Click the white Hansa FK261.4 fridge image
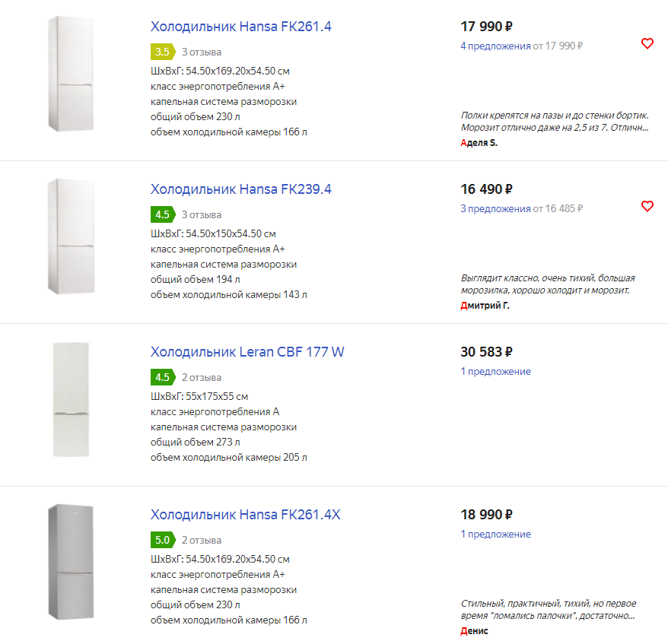The width and height of the screenshot is (668, 644). click(x=72, y=73)
